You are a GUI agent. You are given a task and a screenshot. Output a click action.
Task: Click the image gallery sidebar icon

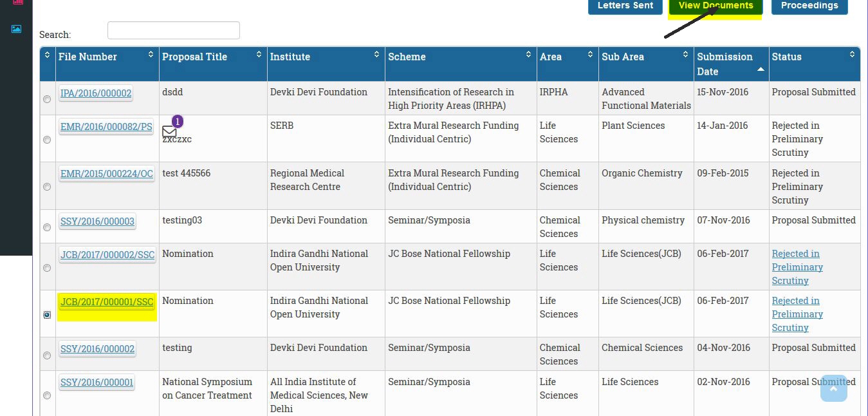16,29
